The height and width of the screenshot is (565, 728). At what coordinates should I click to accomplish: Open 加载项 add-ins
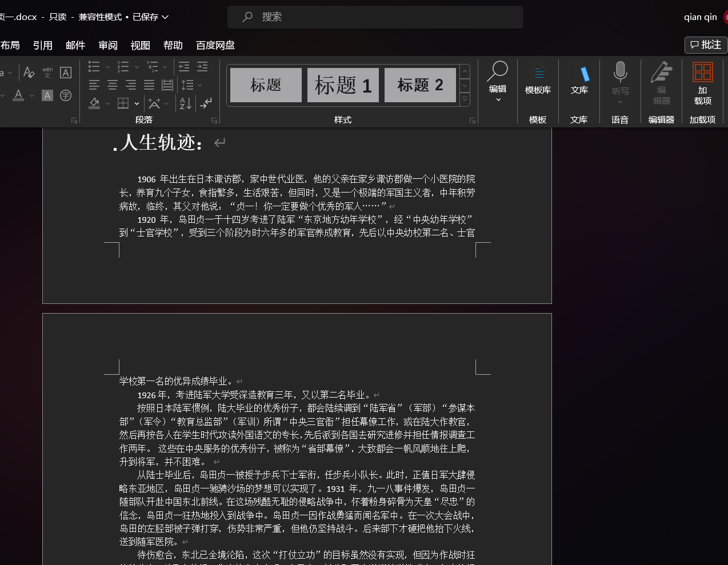(703, 83)
